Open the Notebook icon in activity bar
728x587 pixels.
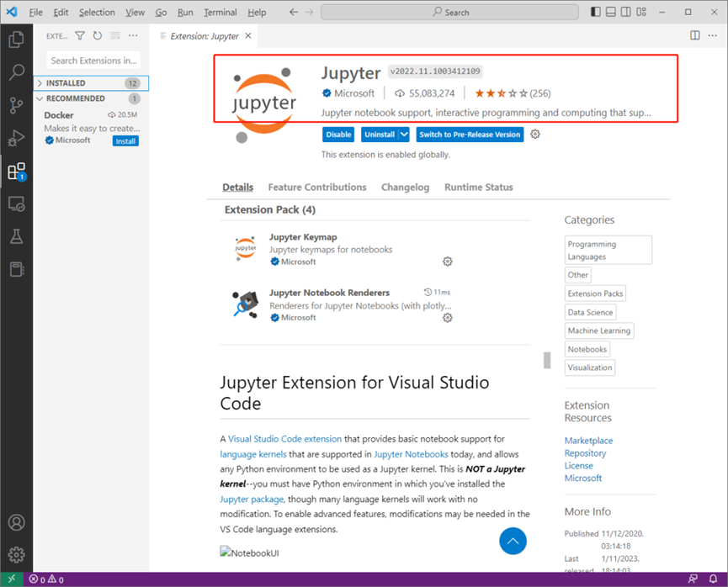[x=16, y=269]
